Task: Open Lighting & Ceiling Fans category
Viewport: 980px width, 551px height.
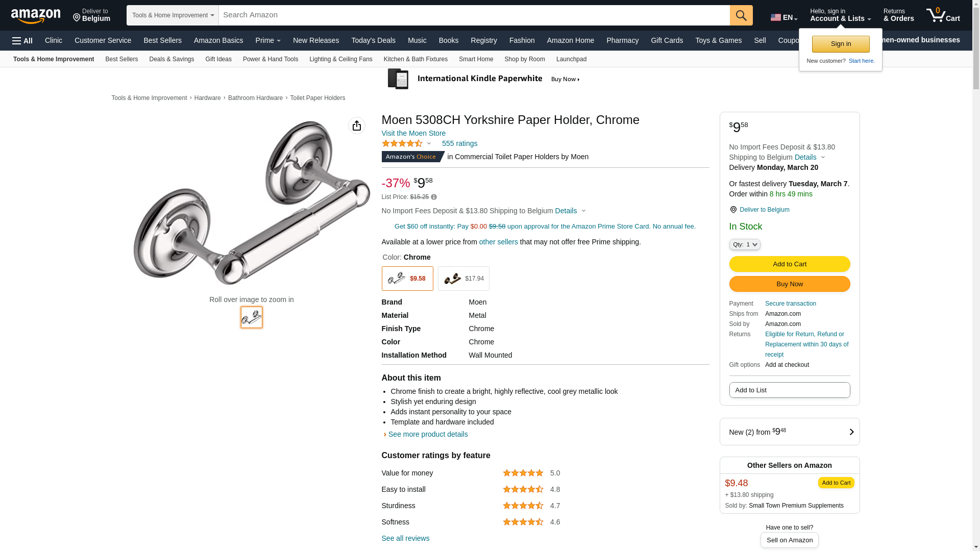Action: [x=340, y=59]
